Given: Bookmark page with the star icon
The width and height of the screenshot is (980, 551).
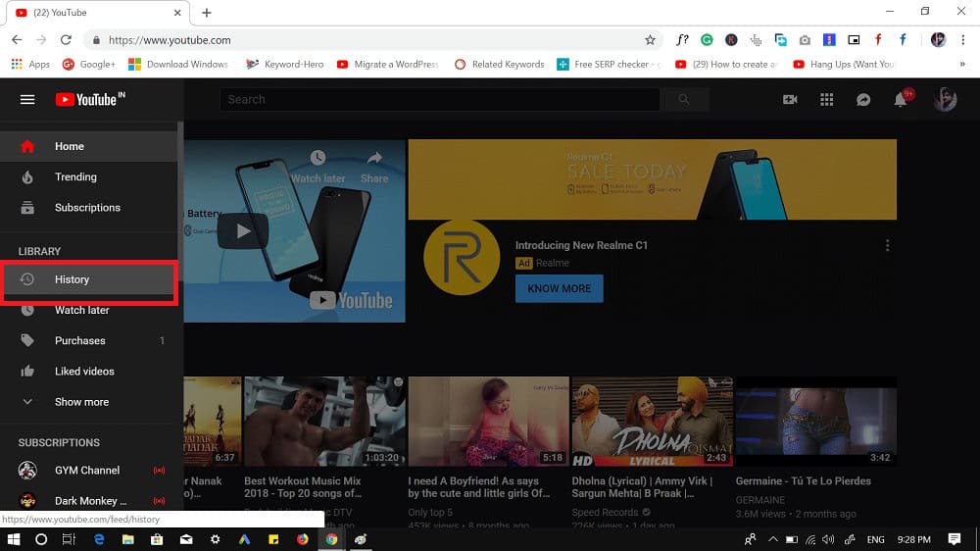Looking at the screenshot, I should pos(650,40).
